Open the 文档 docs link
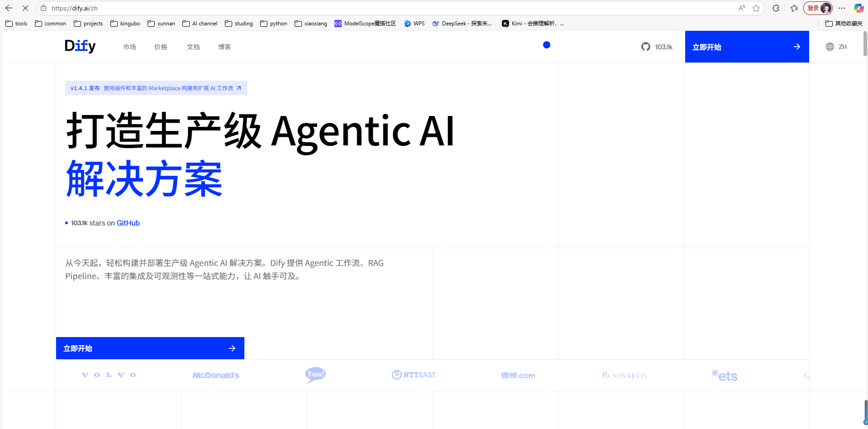The height and width of the screenshot is (429, 868). coord(193,47)
